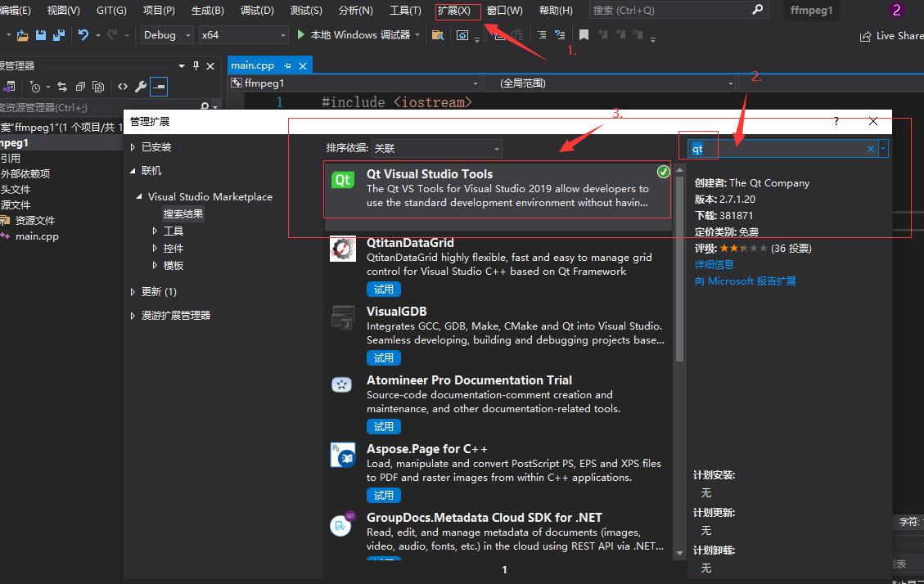Expand the Controls subcategory

[x=155, y=248]
